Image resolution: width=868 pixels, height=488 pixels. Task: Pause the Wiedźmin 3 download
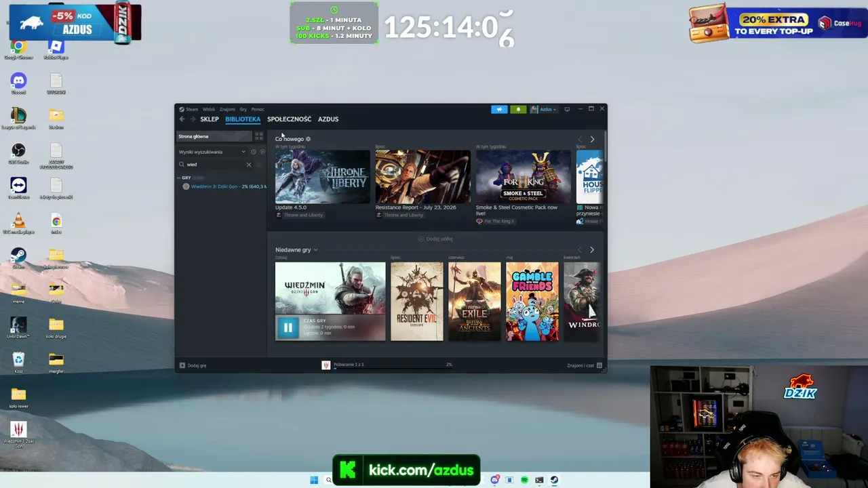288,328
